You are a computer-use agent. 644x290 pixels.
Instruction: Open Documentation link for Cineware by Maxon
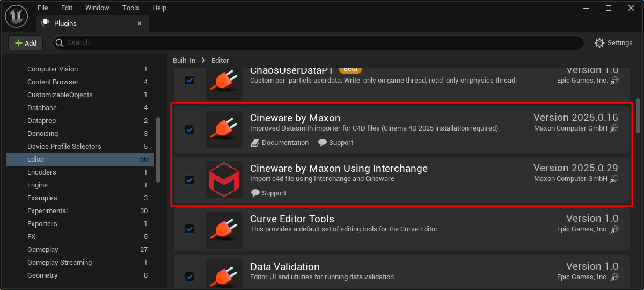(280, 143)
